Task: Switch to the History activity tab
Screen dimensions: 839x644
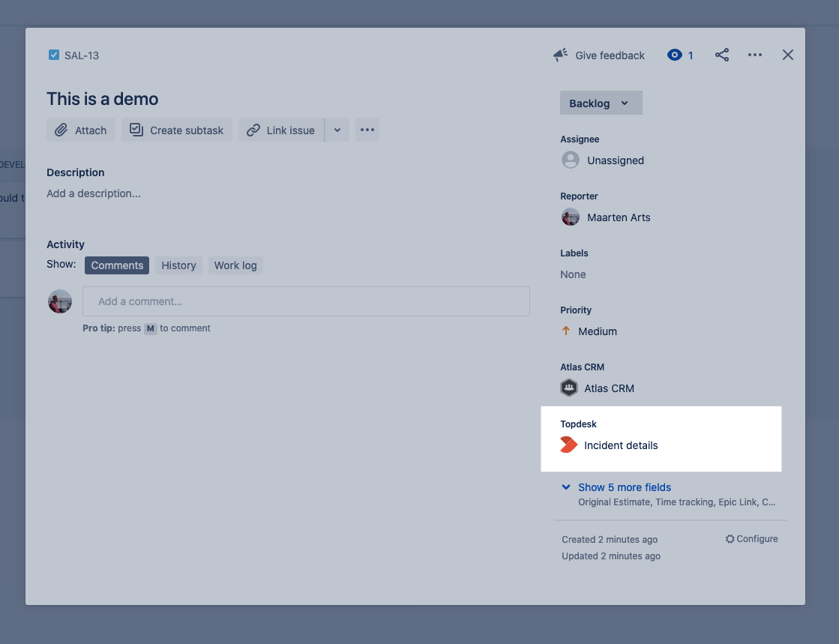Action: tap(178, 265)
